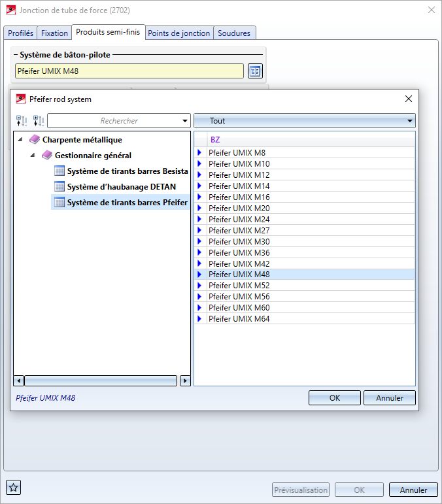
Task: Close the Pfeifer rod system dialog
Action: 409,99
